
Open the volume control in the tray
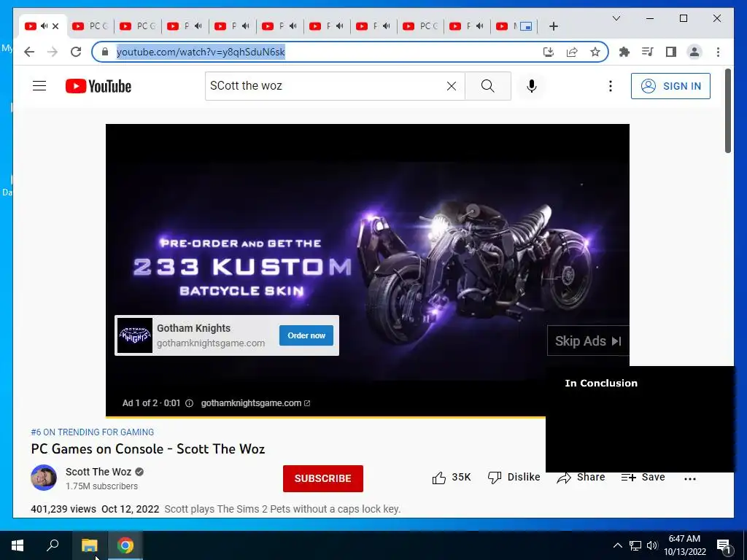point(652,545)
